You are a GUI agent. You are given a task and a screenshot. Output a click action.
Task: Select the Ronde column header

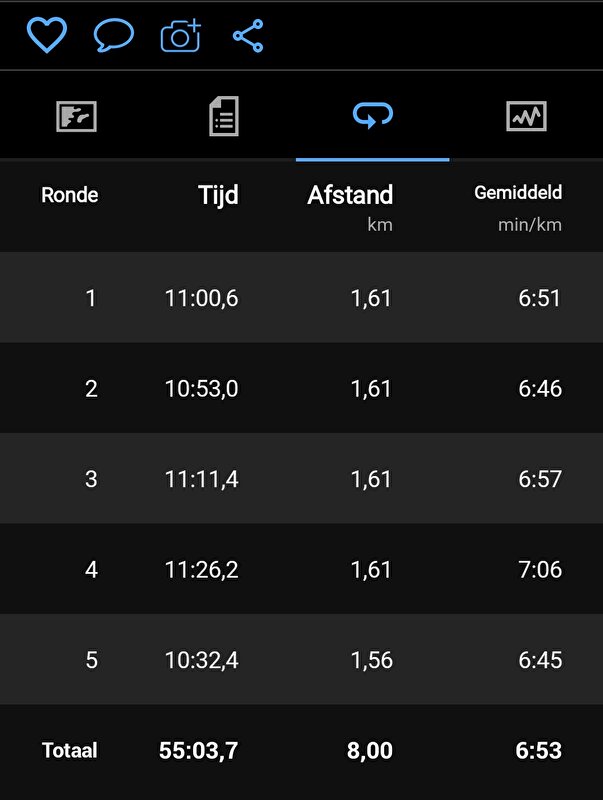(x=69, y=195)
